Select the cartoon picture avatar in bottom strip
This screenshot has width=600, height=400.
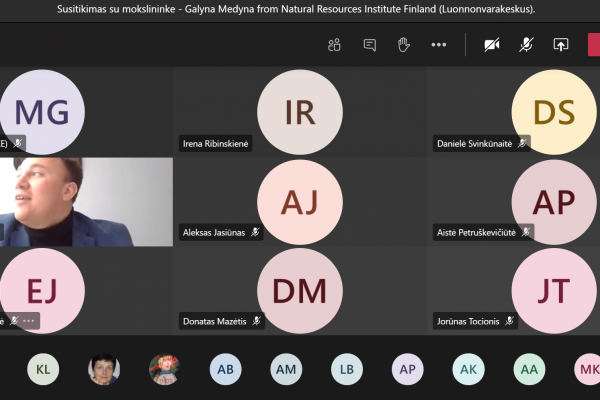click(165, 369)
